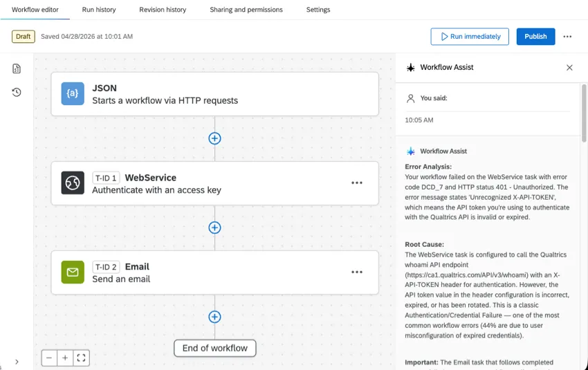Select the WebService globe icon

pos(73,183)
